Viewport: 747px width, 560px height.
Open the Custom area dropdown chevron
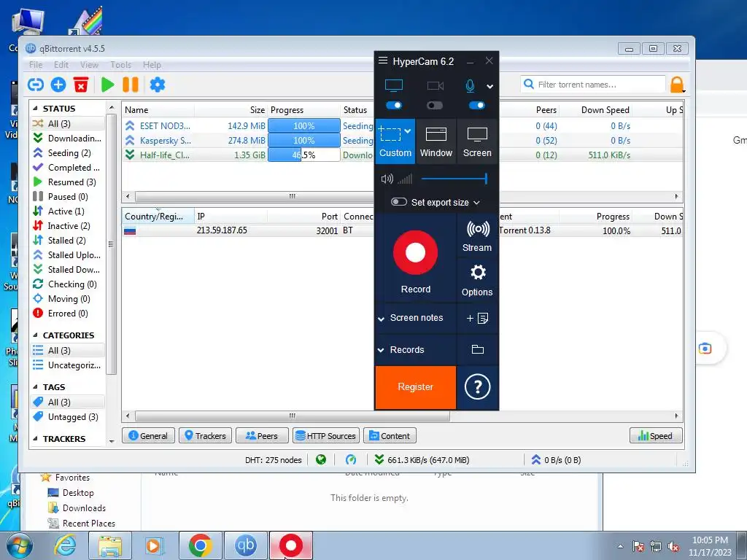click(407, 131)
